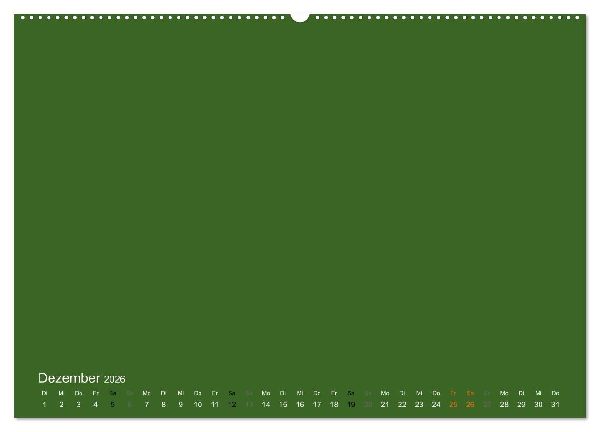
Task: Select day 14 in the date row
Action: (x=266, y=404)
